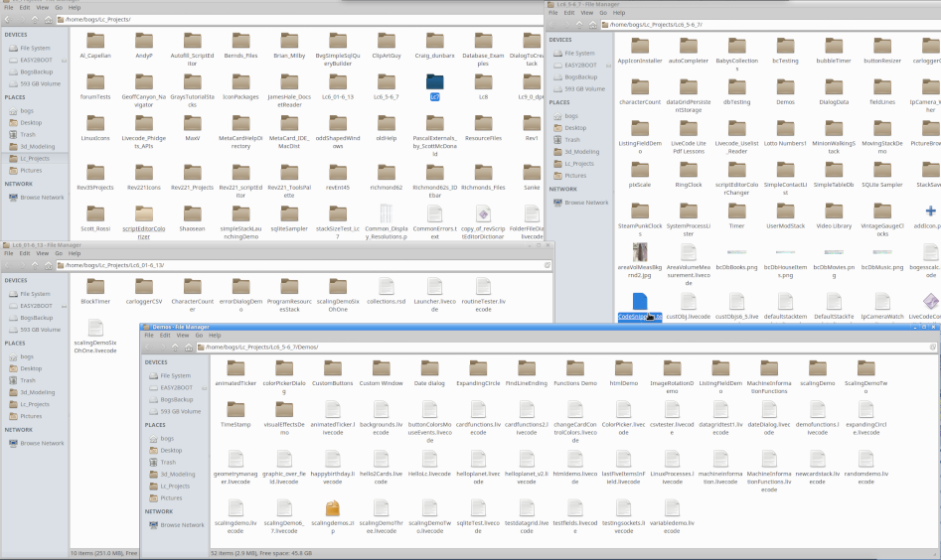This screenshot has height=560, width=941.
Task: Open the highlighted Lc7 folder
Action: 435,80
